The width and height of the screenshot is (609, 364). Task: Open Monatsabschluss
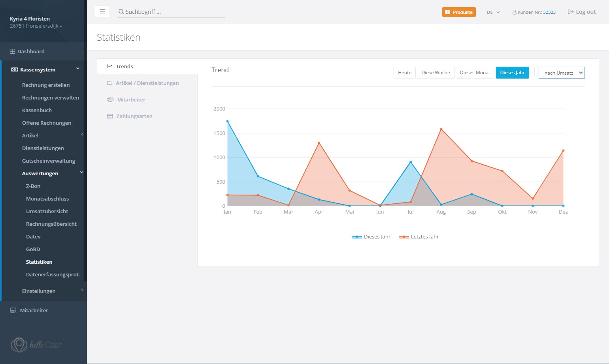[47, 199]
